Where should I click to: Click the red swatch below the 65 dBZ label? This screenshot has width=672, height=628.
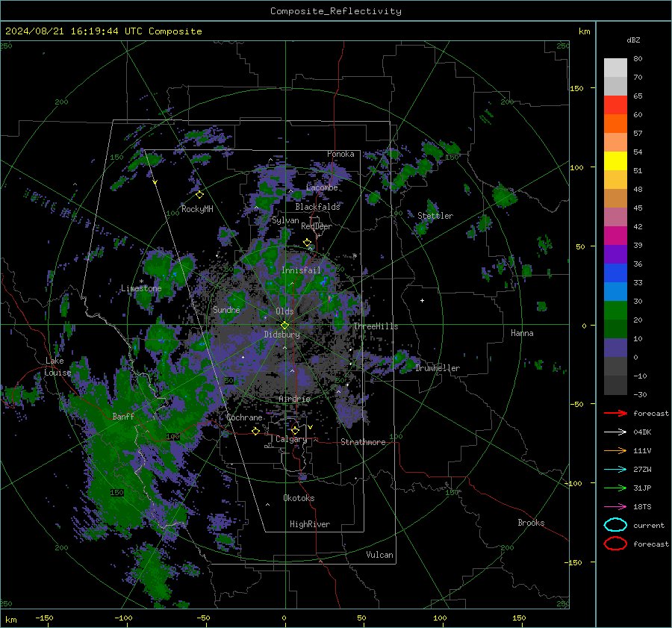pyautogui.click(x=615, y=105)
